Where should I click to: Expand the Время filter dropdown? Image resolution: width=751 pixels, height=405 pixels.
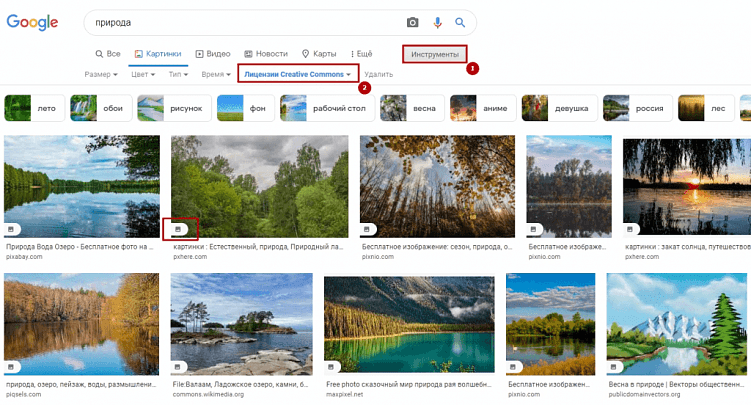point(216,74)
